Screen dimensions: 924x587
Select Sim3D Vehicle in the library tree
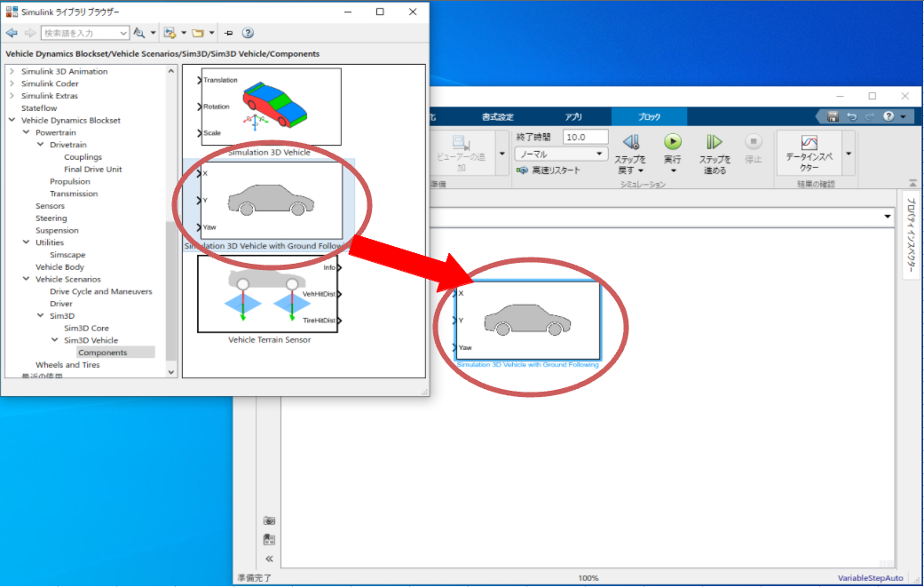click(91, 341)
